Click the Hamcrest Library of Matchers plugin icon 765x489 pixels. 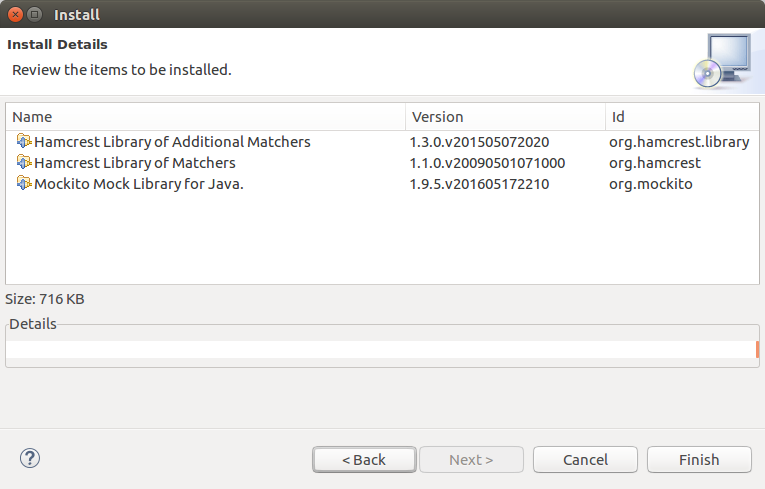tap(24, 163)
